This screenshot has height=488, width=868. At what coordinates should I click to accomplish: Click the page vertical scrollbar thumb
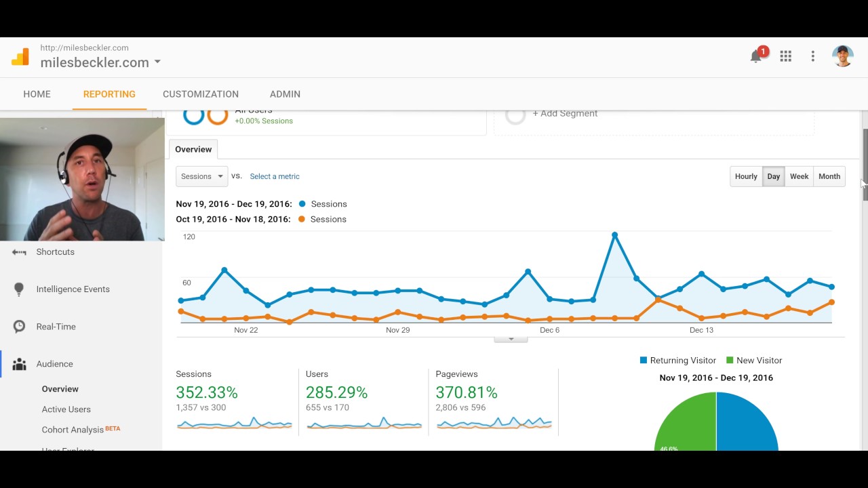tap(865, 165)
